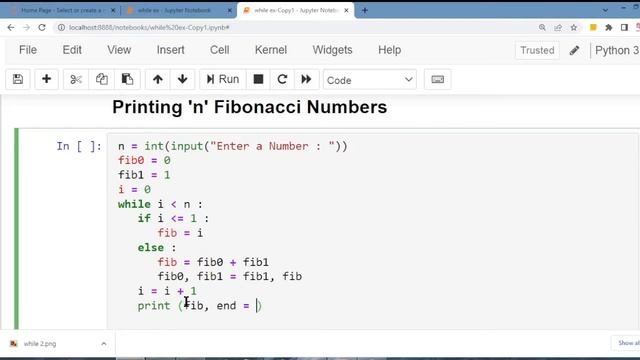Open the Widgets menu

tap(332, 50)
